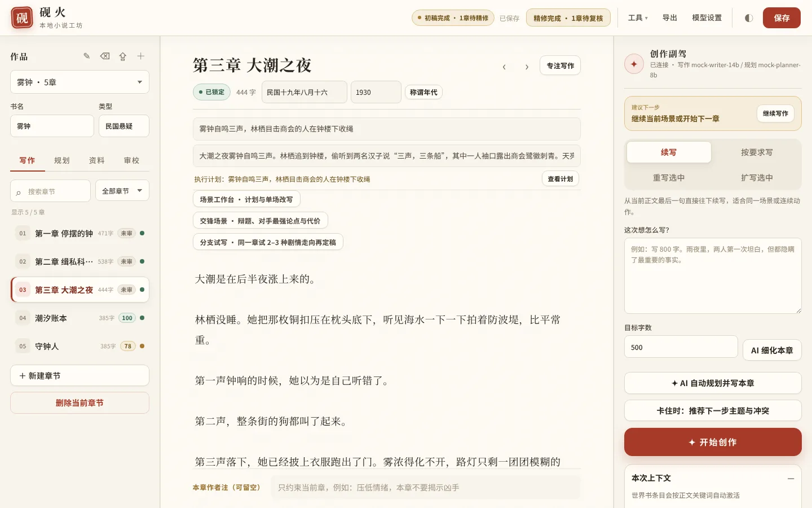Click the 砚火 app logo
Screen dimensions: 812x508
22,18
